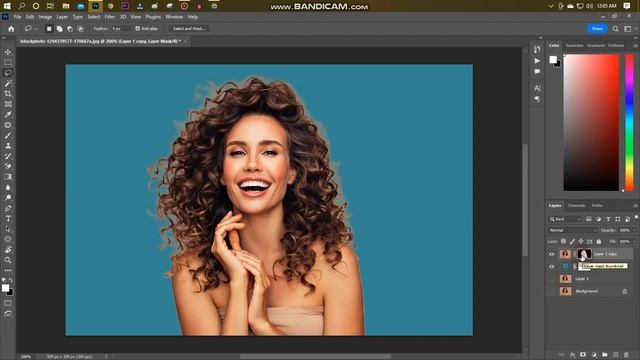Click Add layer style fx icon
The width and height of the screenshot is (640, 360).
572,355
